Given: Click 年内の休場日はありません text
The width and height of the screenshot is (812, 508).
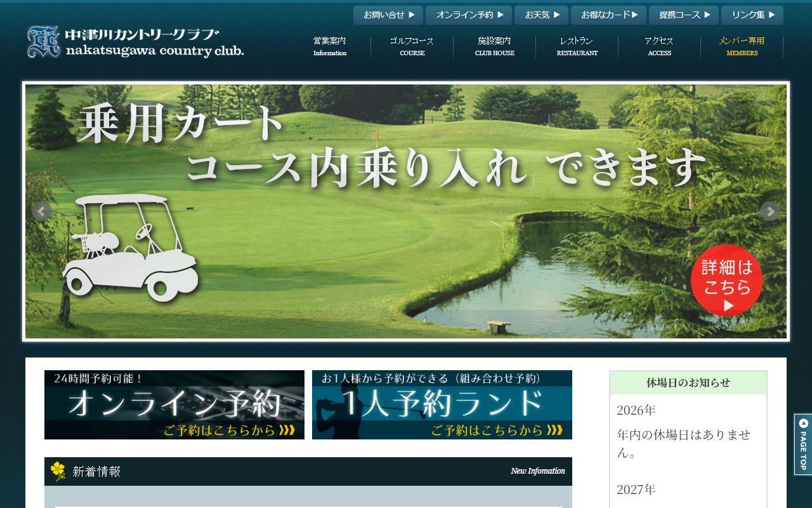Looking at the screenshot, I should (x=684, y=444).
